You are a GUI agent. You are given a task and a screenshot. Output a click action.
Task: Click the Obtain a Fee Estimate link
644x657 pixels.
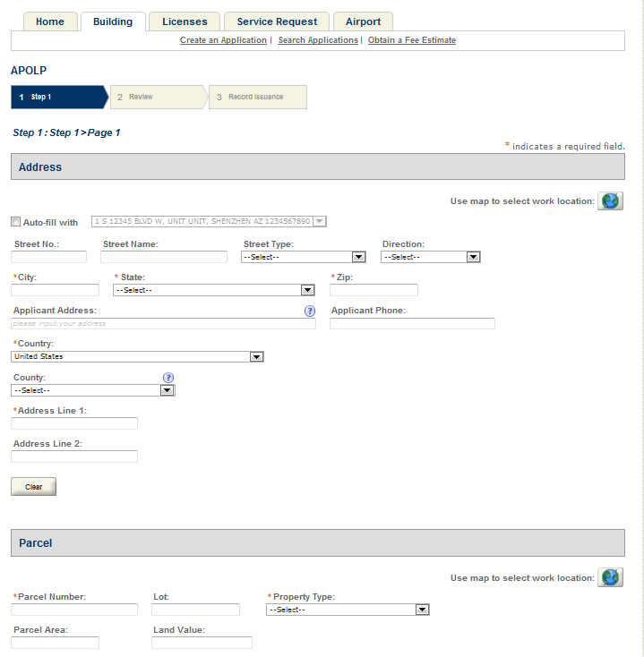411,40
